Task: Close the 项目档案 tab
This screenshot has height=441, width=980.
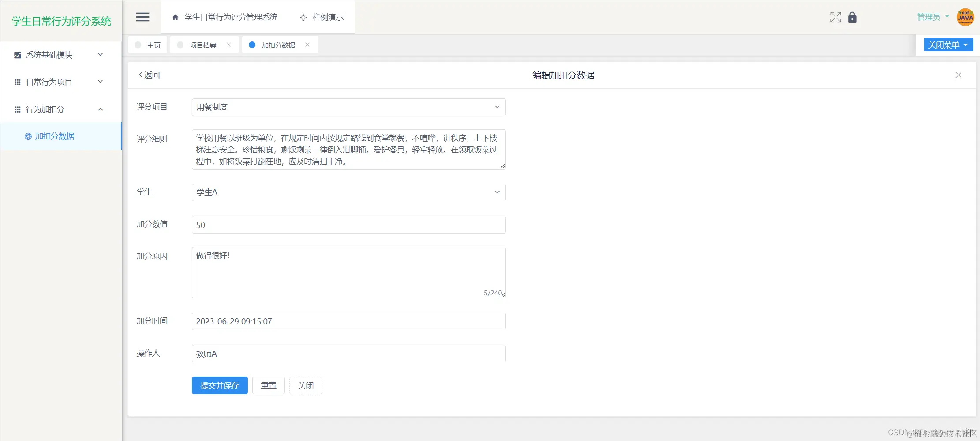Action: [229, 45]
